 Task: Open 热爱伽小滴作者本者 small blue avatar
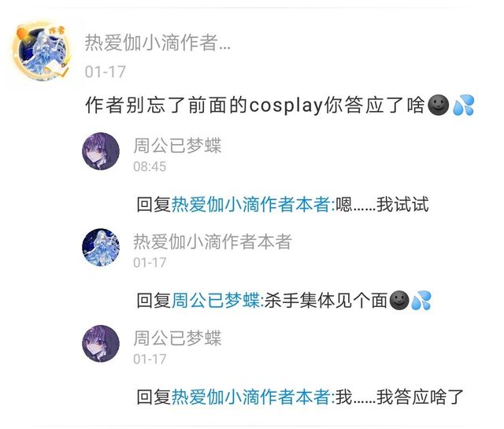(101, 247)
